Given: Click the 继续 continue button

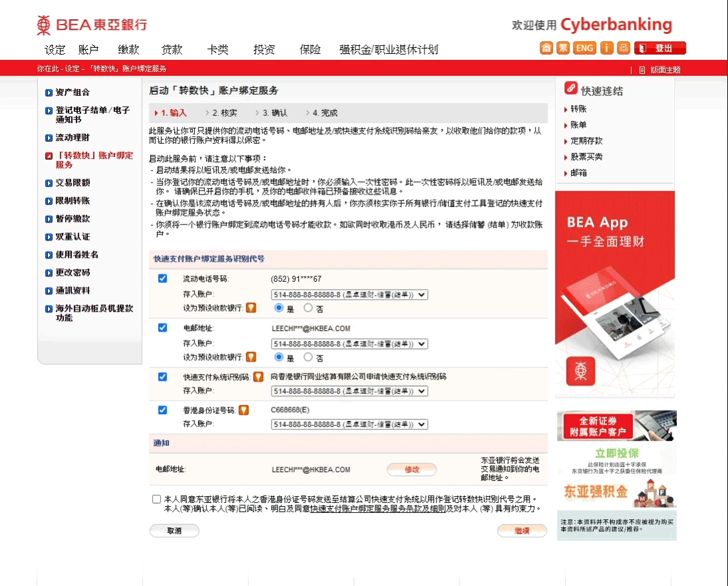Looking at the screenshot, I should click(522, 531).
